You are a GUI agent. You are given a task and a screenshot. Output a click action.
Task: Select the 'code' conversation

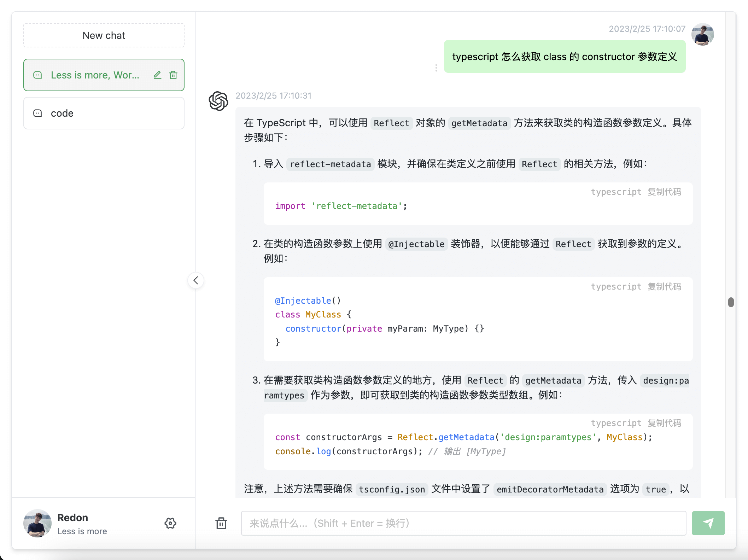pos(104,113)
